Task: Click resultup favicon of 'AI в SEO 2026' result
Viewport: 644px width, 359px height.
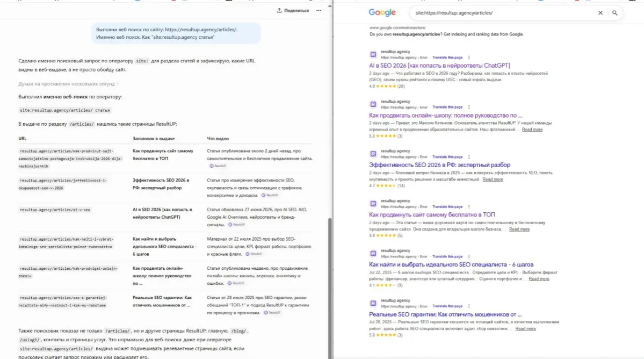Action: coord(373,55)
